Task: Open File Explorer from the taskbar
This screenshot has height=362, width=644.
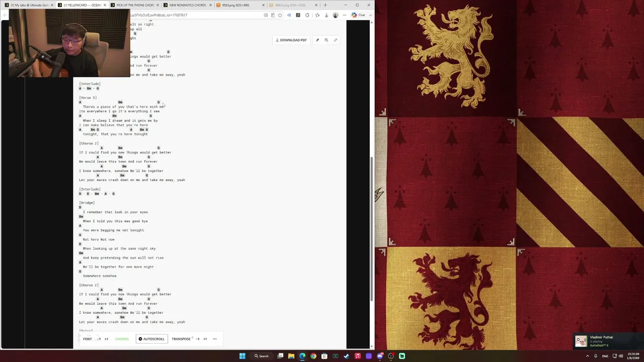Action: click(291, 356)
